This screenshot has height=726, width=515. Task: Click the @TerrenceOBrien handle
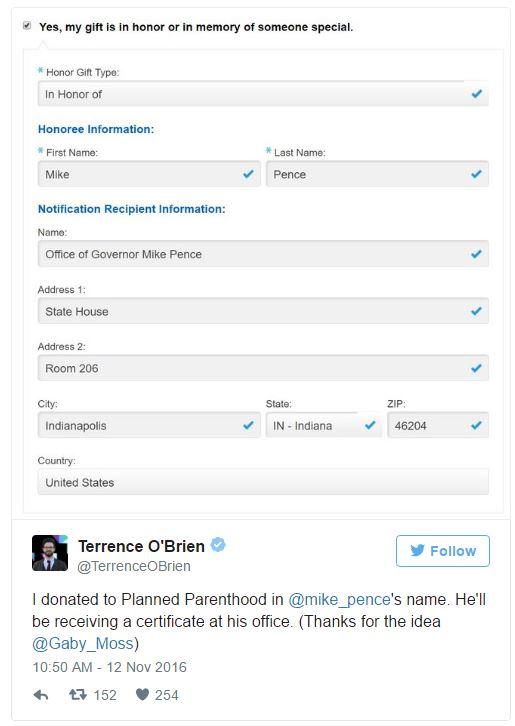(x=134, y=566)
